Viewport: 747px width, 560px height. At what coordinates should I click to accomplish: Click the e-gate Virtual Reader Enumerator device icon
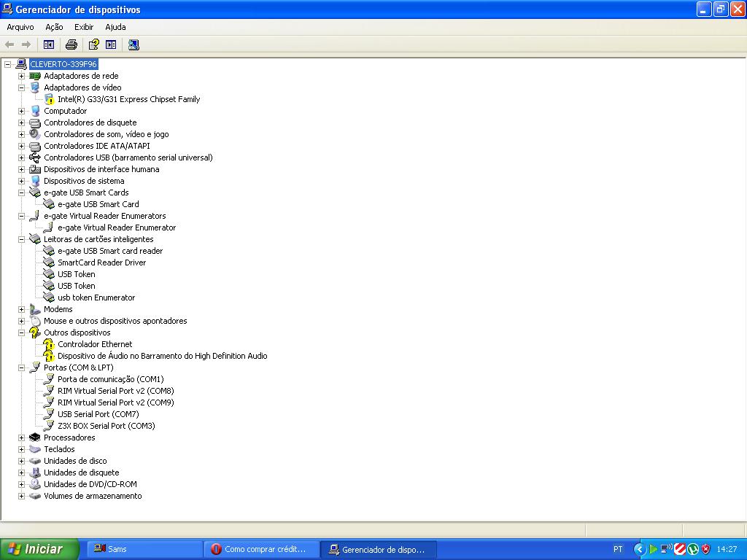tap(49, 227)
